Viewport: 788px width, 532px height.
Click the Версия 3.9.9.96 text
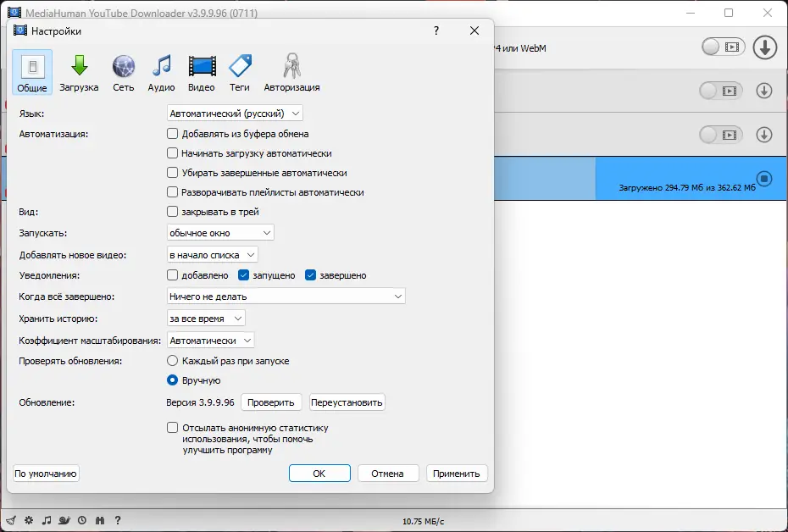click(x=200, y=402)
